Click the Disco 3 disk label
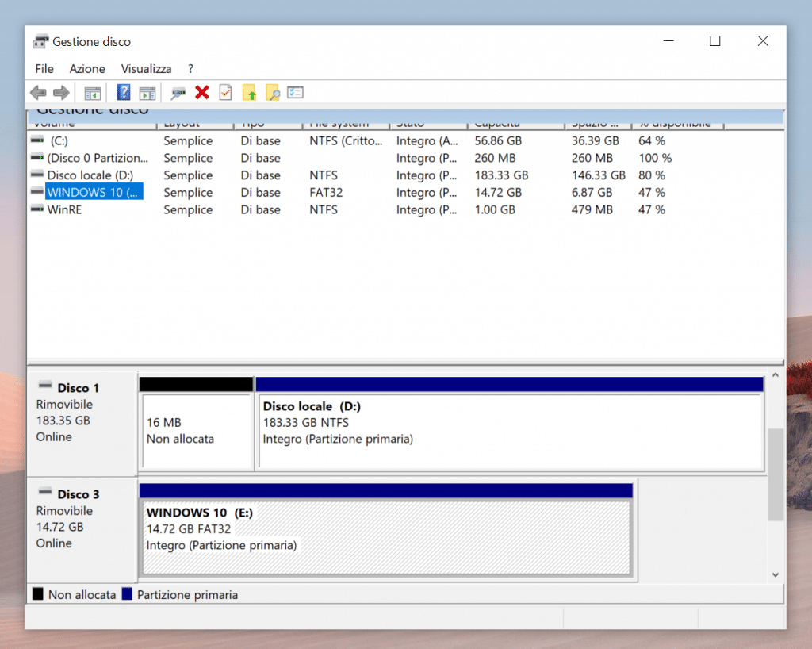Image resolution: width=812 pixels, height=649 pixels. tap(79, 494)
